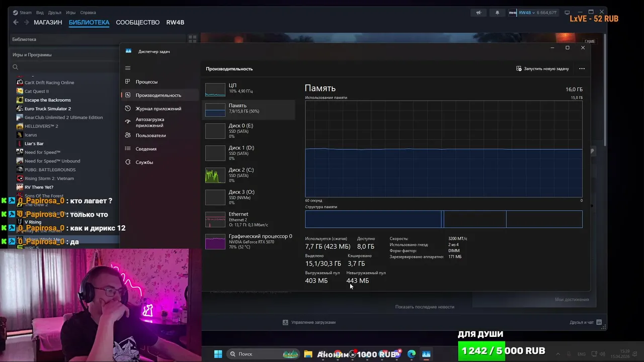Open the Игры и Программы filter dropdown
This screenshot has width=644, height=362.
pos(32,55)
